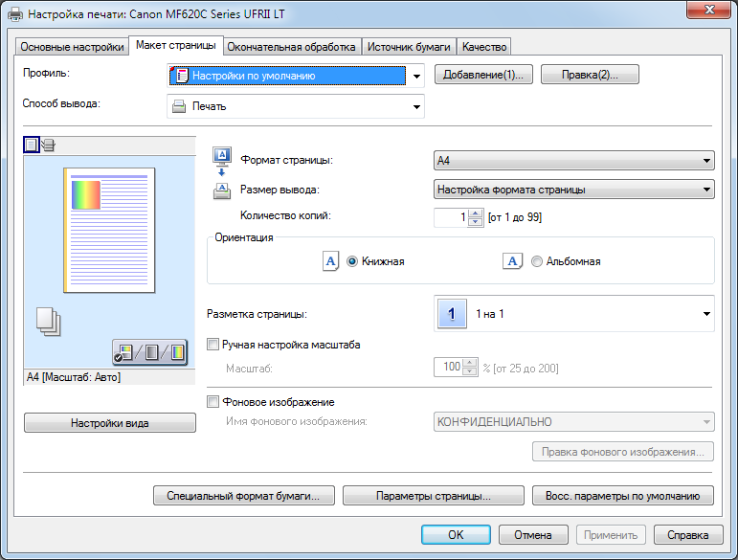738x560 pixels.
Task: Open the Формат страницы dropdown
Action: pyautogui.click(x=573, y=161)
